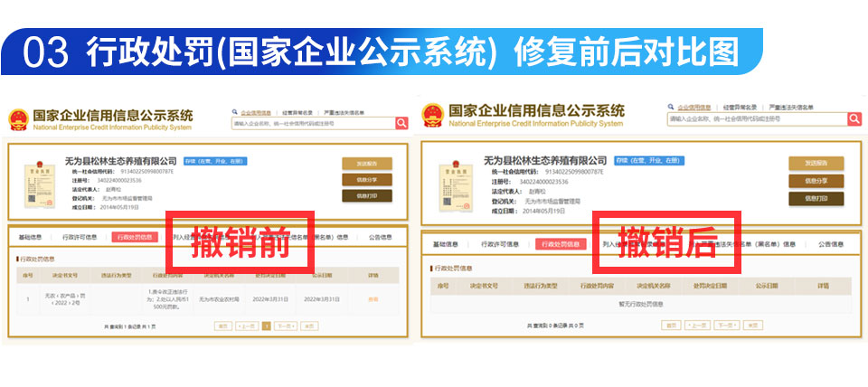868x387 pixels.
Task: Click national emblem logo in left panel
Action: (18, 120)
